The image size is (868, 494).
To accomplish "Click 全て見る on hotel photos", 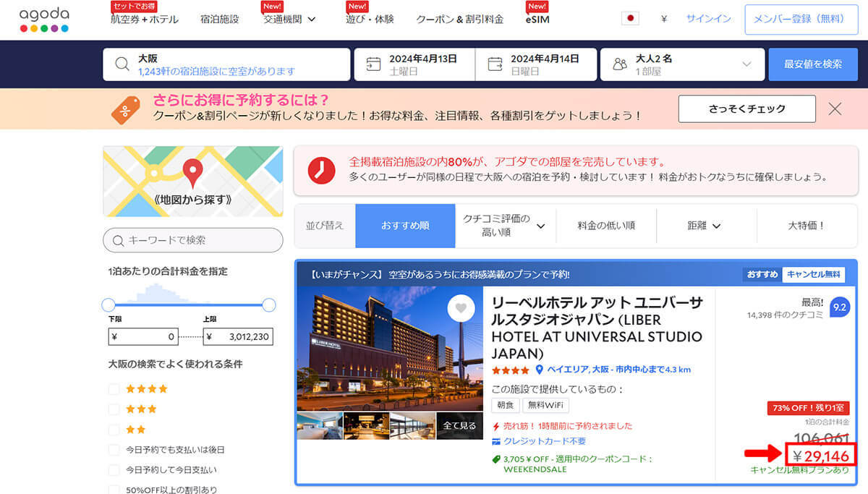I will tap(459, 425).
